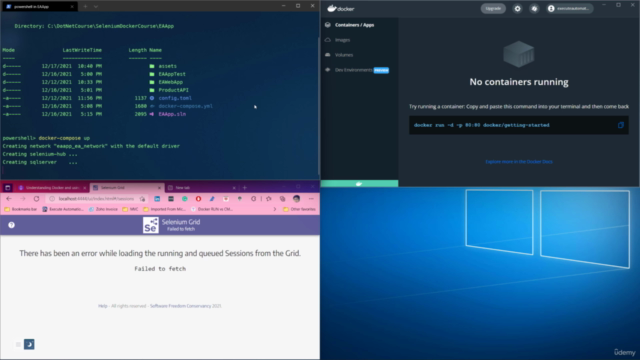Image resolution: width=640 pixels, height=360 pixels.
Task: Open Execute Automatio... bookmark
Action: pyautogui.click(x=62, y=209)
